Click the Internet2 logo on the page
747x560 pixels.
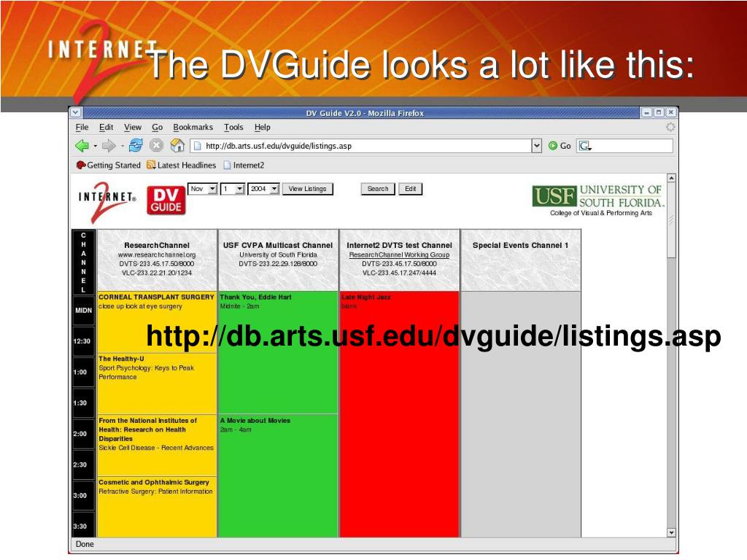[x=107, y=201]
